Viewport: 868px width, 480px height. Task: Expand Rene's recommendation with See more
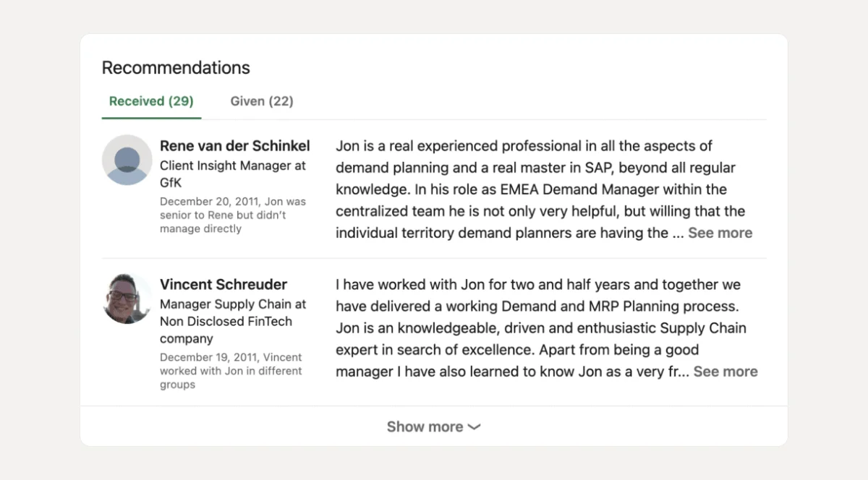tap(720, 233)
